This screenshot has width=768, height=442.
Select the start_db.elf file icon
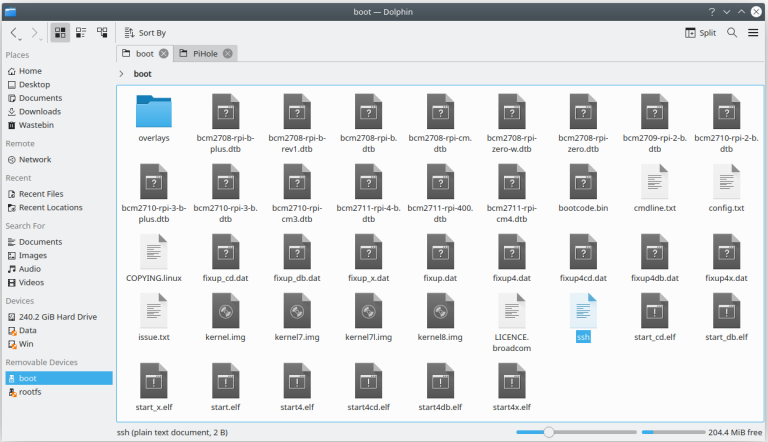coord(726,311)
